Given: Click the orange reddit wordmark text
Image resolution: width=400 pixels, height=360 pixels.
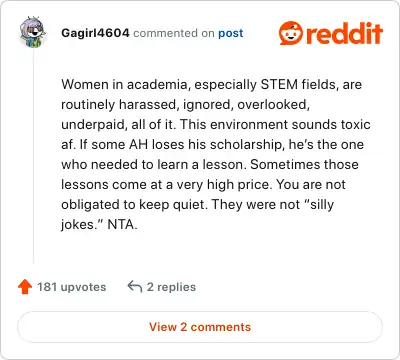Looking at the screenshot, I should click(344, 33).
